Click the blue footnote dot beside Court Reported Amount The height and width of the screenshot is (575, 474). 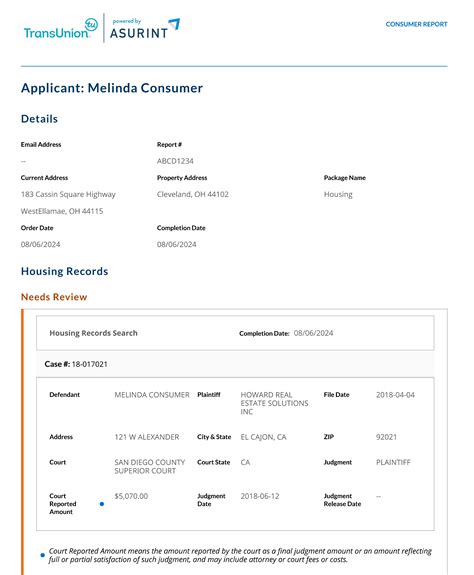point(102,504)
